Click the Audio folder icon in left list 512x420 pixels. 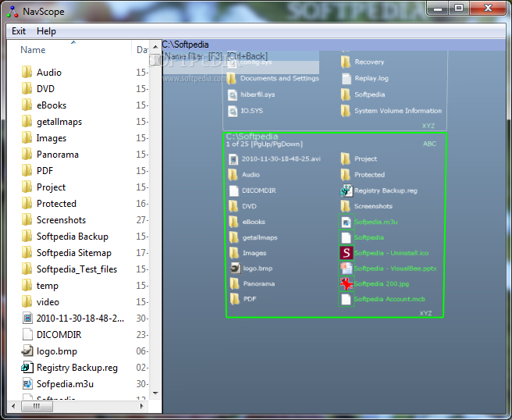pos(27,72)
